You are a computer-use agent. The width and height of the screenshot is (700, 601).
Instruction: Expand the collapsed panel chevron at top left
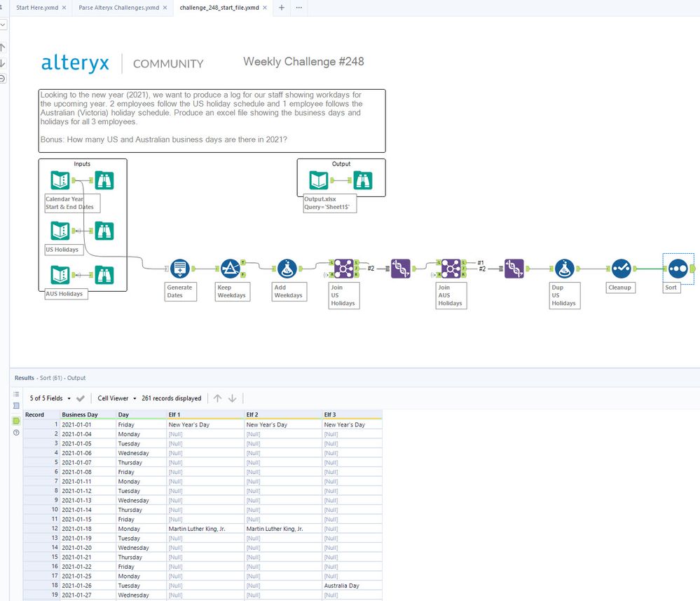[3, 25]
